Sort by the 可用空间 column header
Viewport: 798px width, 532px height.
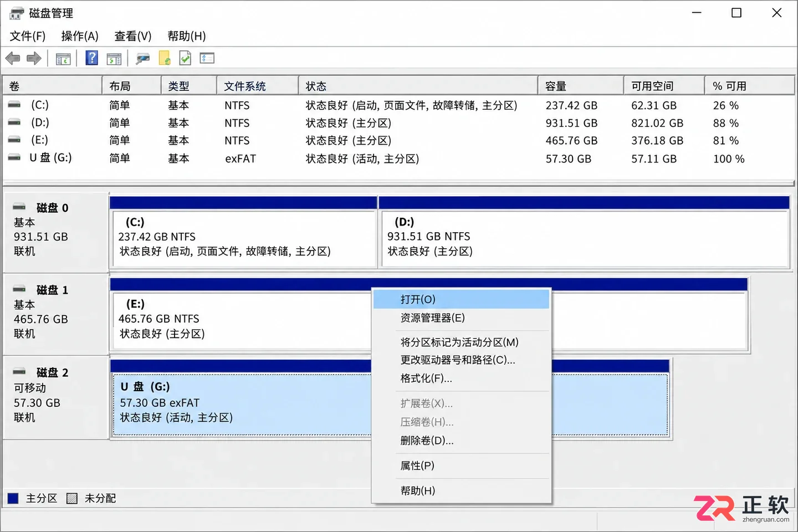(x=664, y=86)
